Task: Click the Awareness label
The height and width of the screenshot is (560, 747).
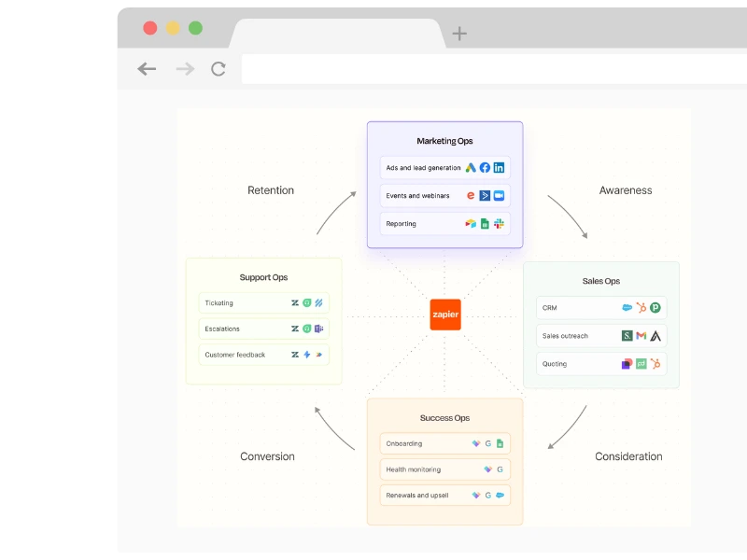Action: click(626, 190)
